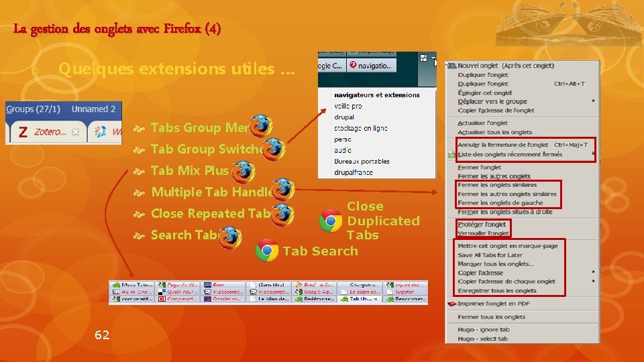Select the drupalfrance group

354,172
